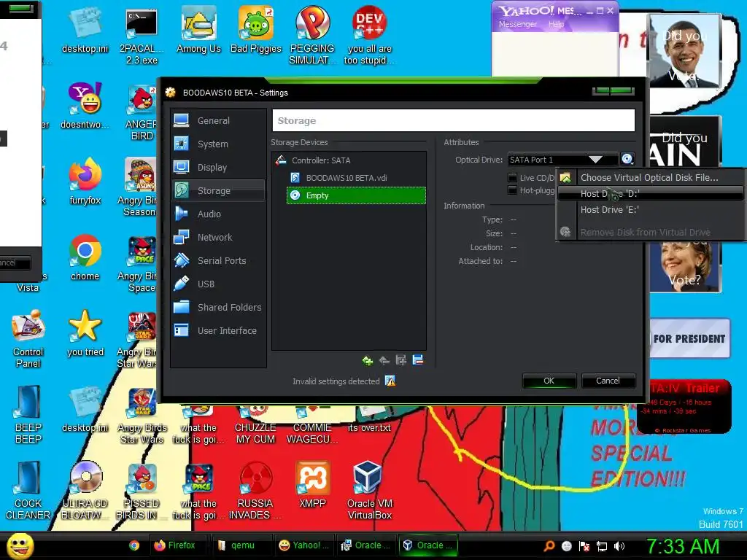Screen dimensions: 747x560
Task: Click the Dev C++ 'you all are' desktop icon
Action: point(370,36)
